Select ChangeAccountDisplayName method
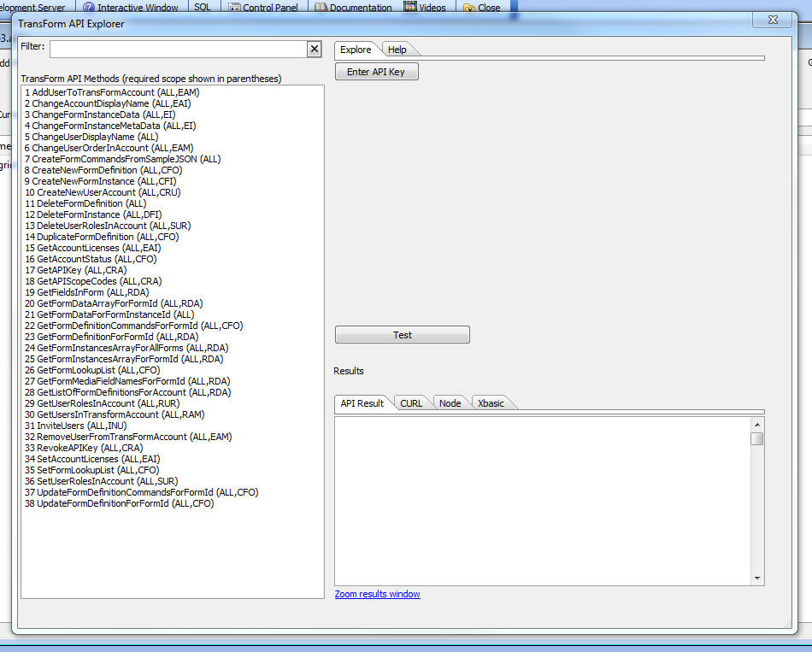 (108, 103)
